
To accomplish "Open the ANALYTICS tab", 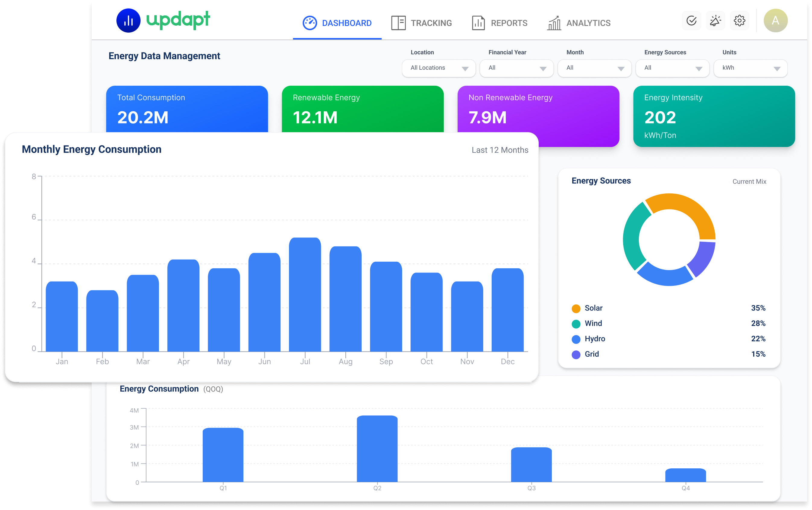I will (x=579, y=23).
